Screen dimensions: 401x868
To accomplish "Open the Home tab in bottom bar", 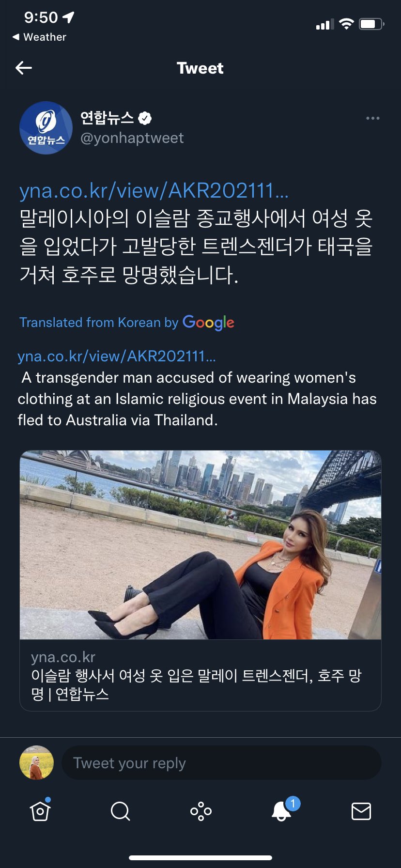I will (x=40, y=810).
